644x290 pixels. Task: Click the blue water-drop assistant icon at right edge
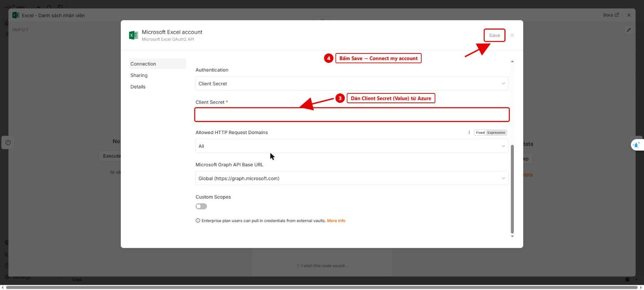[x=637, y=145]
